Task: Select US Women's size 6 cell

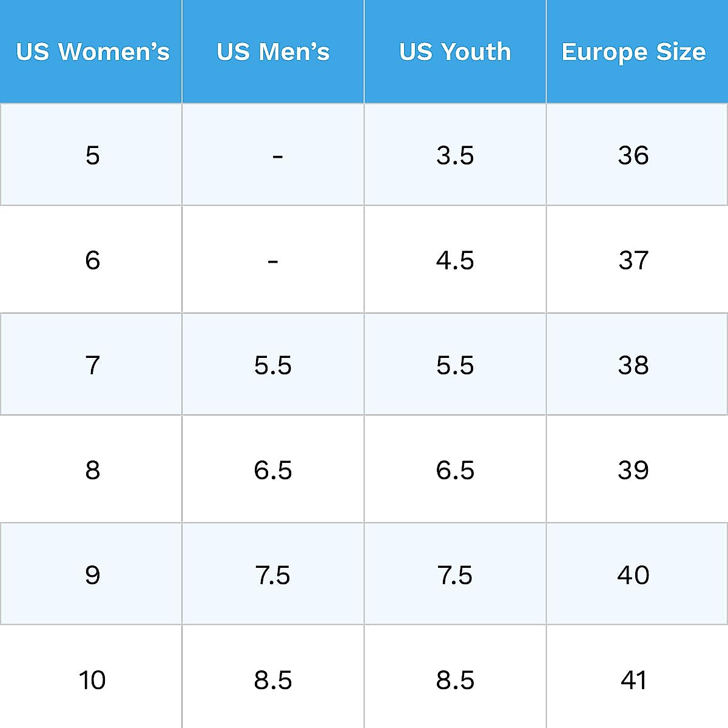Action: tap(92, 260)
